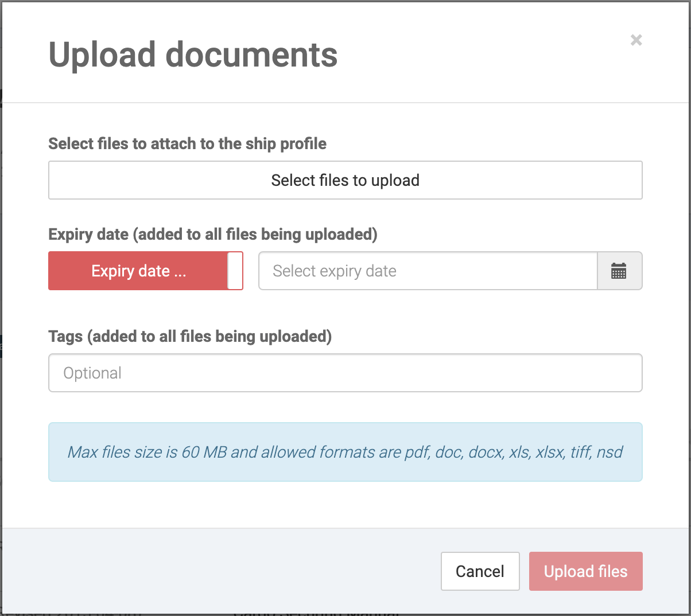Close the Upload documents dialog
Screen dimensions: 691x616
pos(636,40)
